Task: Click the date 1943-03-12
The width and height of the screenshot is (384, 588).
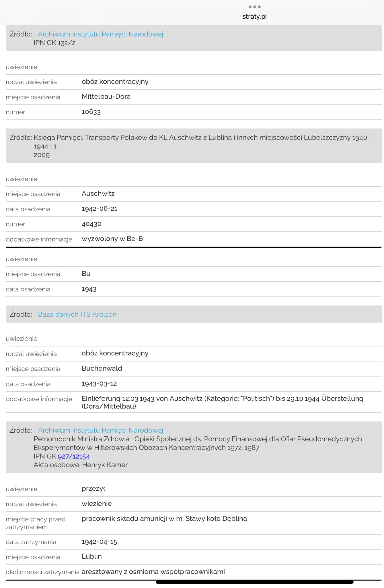Action: [99, 384]
